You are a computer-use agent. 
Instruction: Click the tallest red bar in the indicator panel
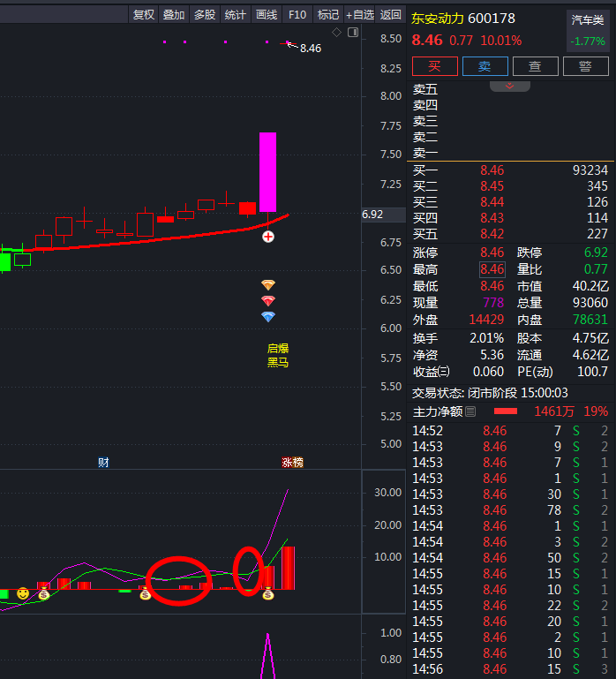[289, 568]
